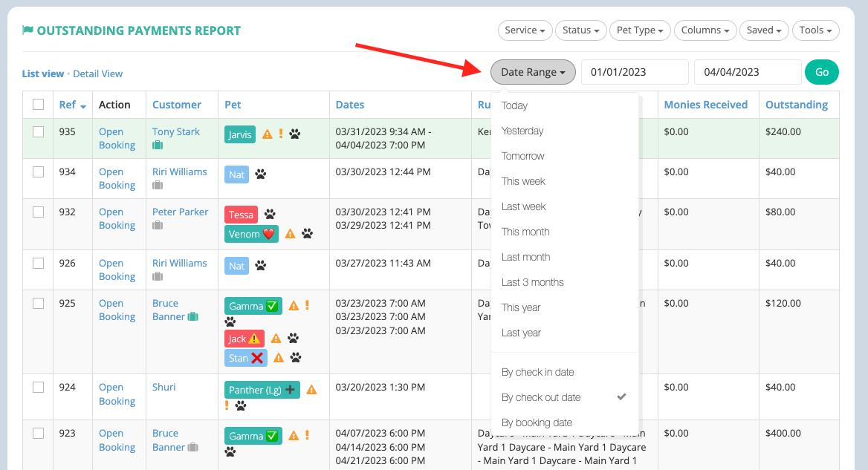The image size is (868, 470).
Task: Click the exclamation mark in booking 925 row
Action: point(307,305)
